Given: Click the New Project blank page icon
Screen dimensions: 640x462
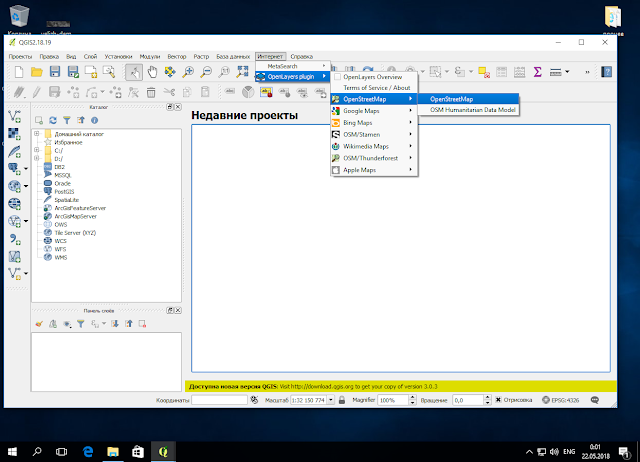Looking at the screenshot, I should (x=19, y=72).
